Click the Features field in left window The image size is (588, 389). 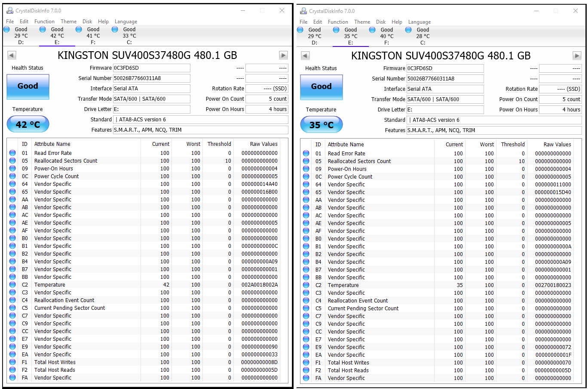coord(200,130)
